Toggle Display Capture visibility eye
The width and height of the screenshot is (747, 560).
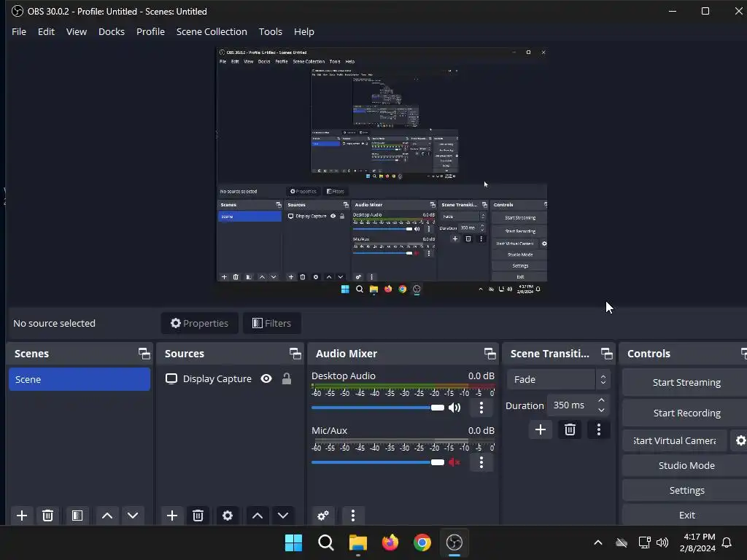click(266, 378)
